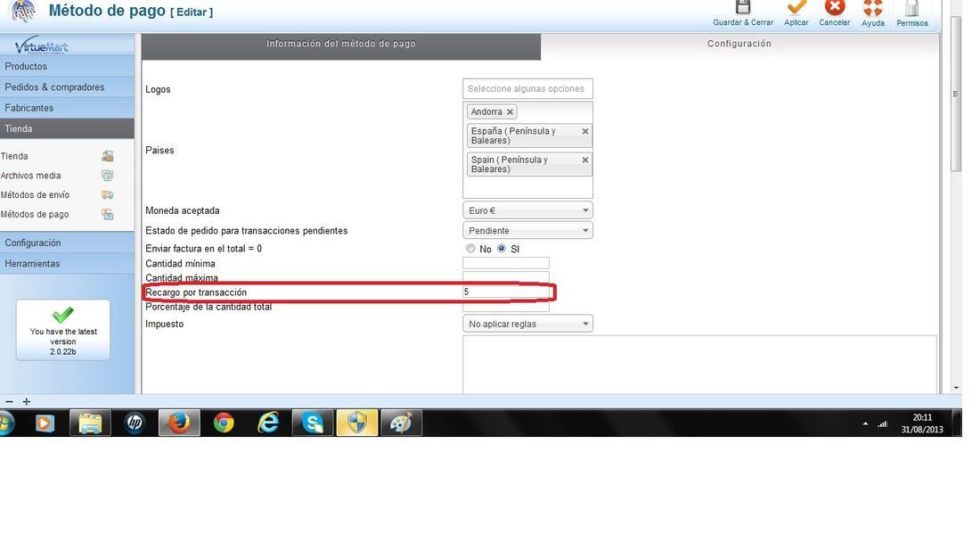Open the Productos sidebar menu
The height and width of the screenshot is (551, 980).
67,66
